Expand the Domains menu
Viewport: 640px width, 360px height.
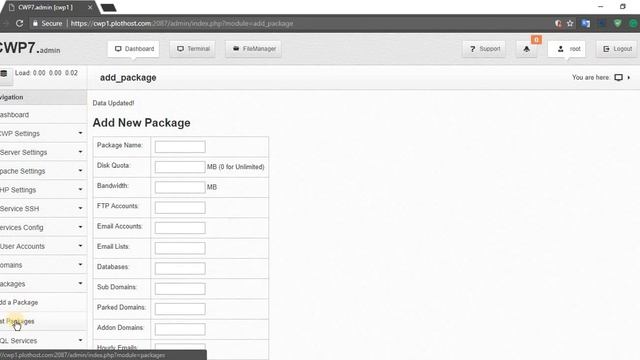tap(43, 265)
